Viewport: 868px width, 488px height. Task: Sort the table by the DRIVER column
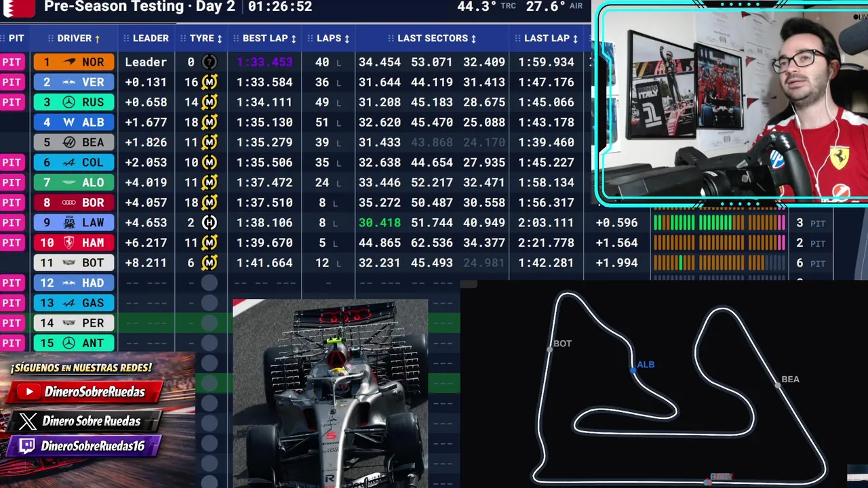click(74, 39)
